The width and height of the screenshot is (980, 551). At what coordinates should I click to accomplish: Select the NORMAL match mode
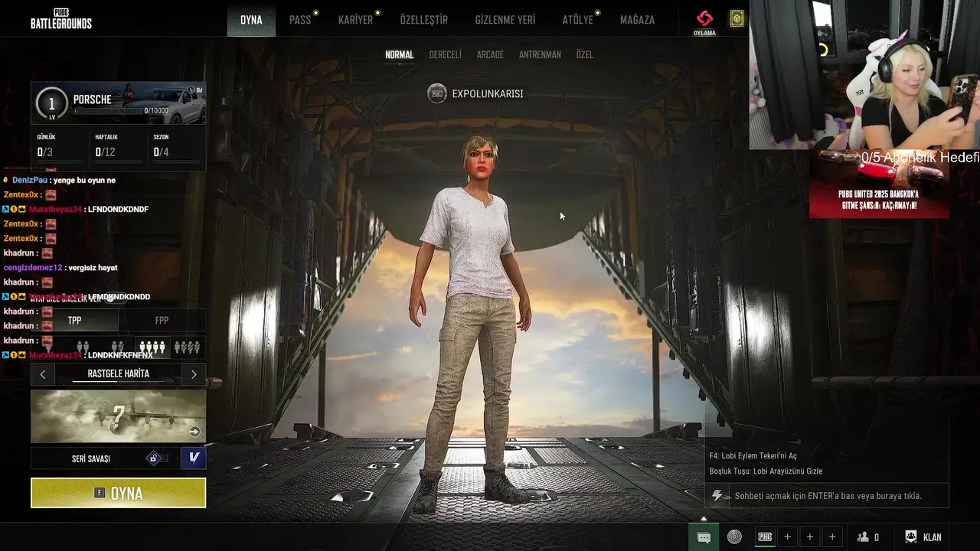[x=399, y=55]
